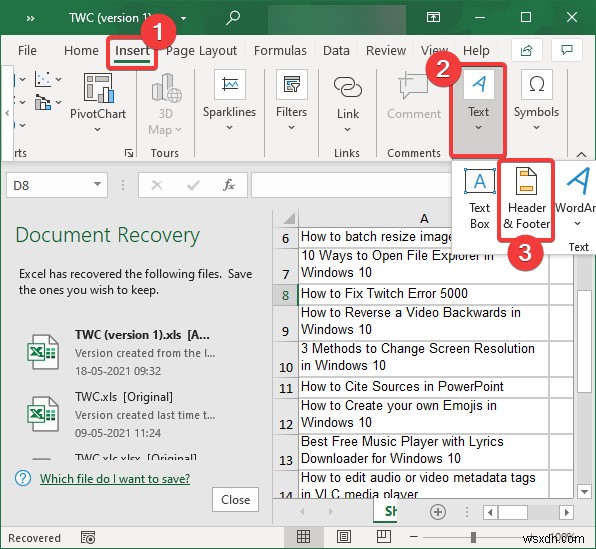The height and width of the screenshot is (549, 596).
Task: Switch to Normal view
Action: 303,537
